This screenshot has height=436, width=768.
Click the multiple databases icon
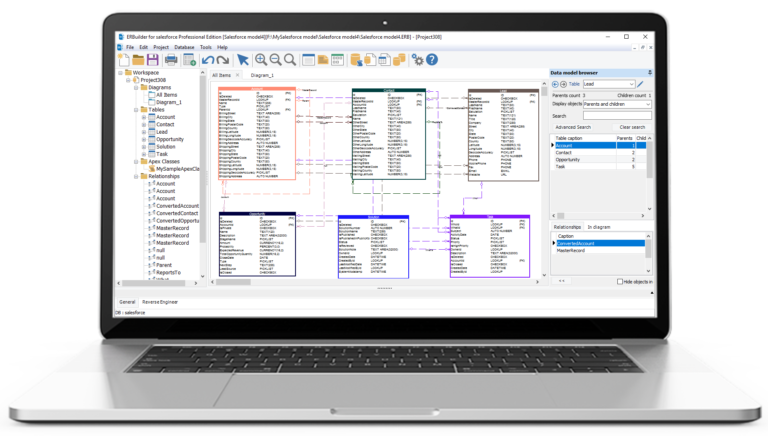399,60
